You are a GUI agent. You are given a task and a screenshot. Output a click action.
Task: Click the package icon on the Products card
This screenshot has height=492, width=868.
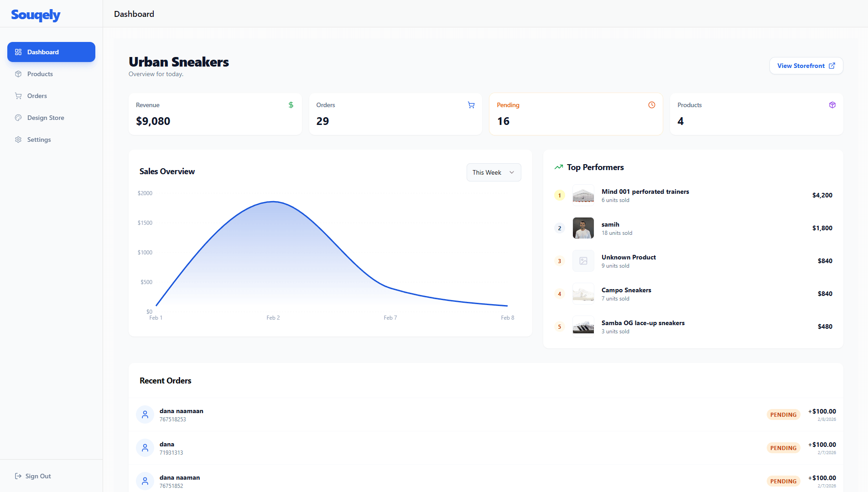pos(832,105)
